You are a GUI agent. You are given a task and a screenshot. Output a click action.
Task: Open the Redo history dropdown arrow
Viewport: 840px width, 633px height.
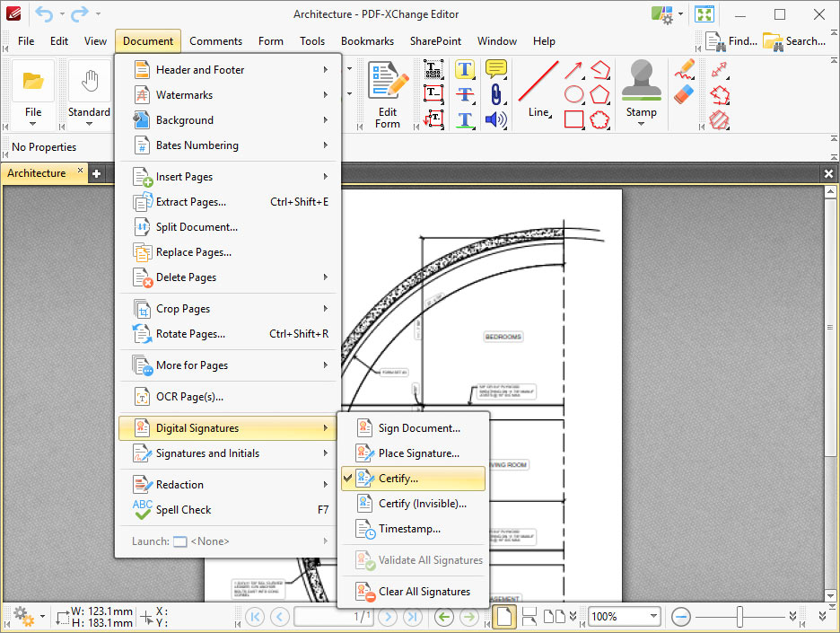[98, 14]
